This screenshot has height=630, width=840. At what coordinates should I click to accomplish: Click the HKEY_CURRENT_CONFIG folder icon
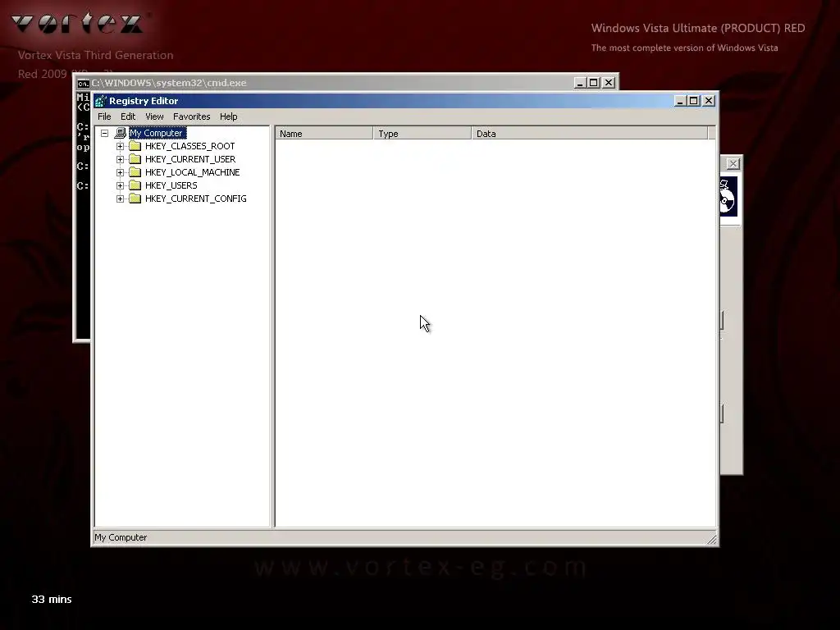[x=135, y=199]
